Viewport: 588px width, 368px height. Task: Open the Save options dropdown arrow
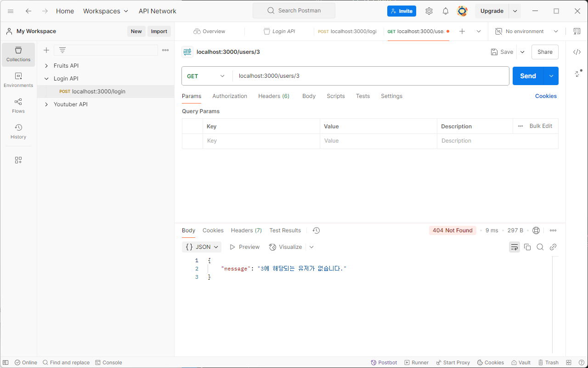pos(522,52)
